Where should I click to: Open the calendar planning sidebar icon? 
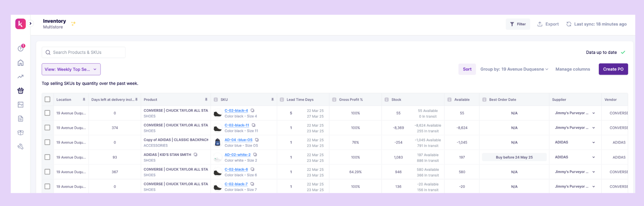coord(20,105)
